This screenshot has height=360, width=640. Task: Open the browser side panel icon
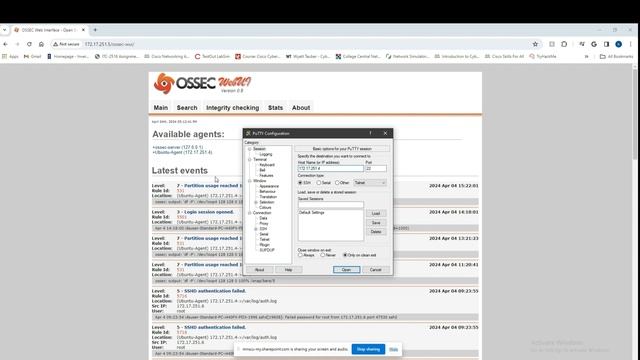[607, 44]
